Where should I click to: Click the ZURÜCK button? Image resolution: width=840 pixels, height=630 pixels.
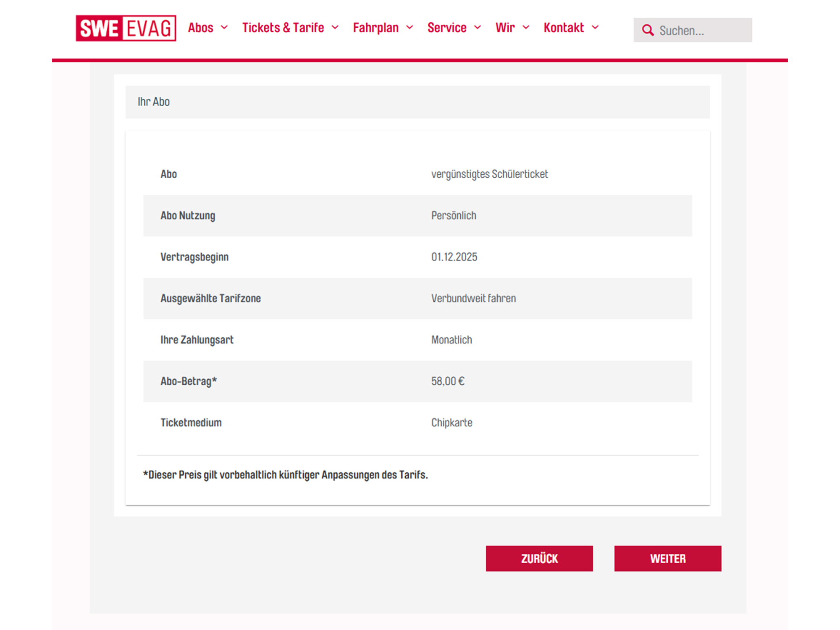pos(539,559)
